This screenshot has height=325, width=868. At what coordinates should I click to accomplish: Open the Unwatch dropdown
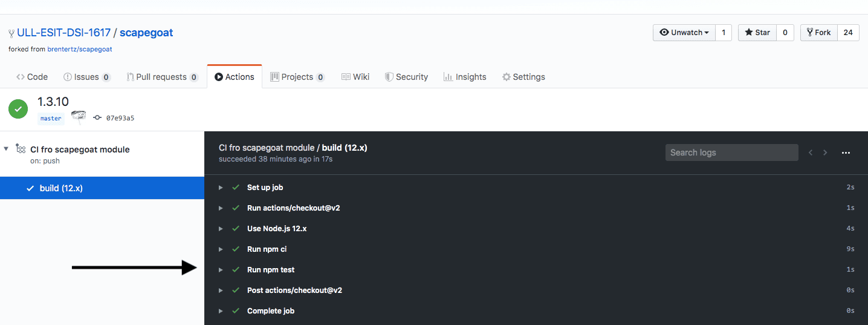[684, 33]
